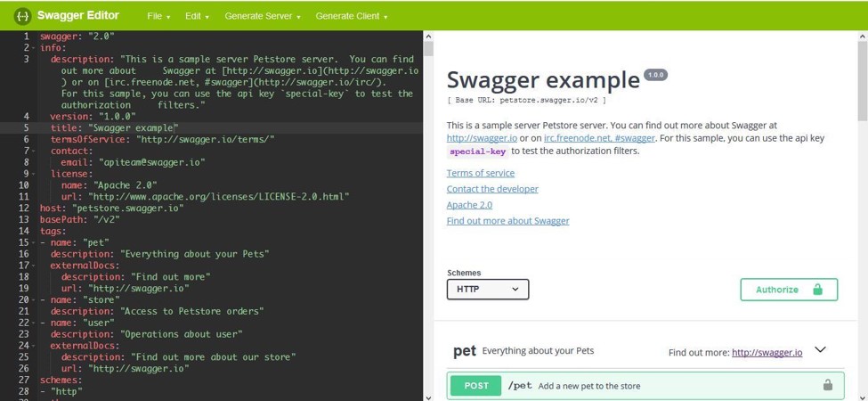Click the "Find out more about our store" line

pyautogui.click(x=178, y=356)
